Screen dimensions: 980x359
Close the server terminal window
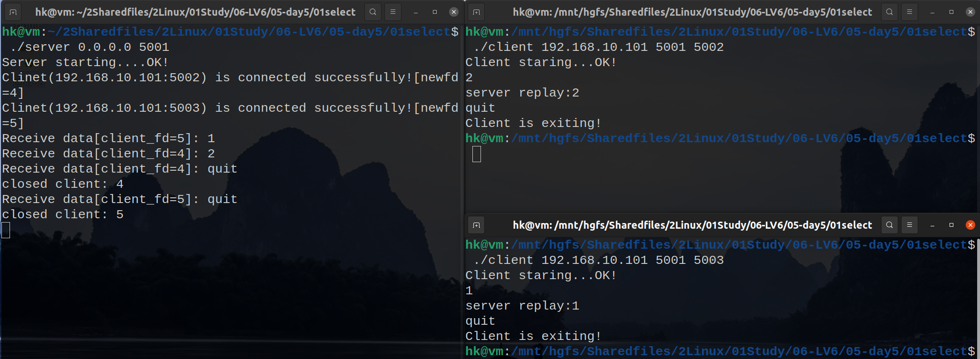(x=454, y=12)
